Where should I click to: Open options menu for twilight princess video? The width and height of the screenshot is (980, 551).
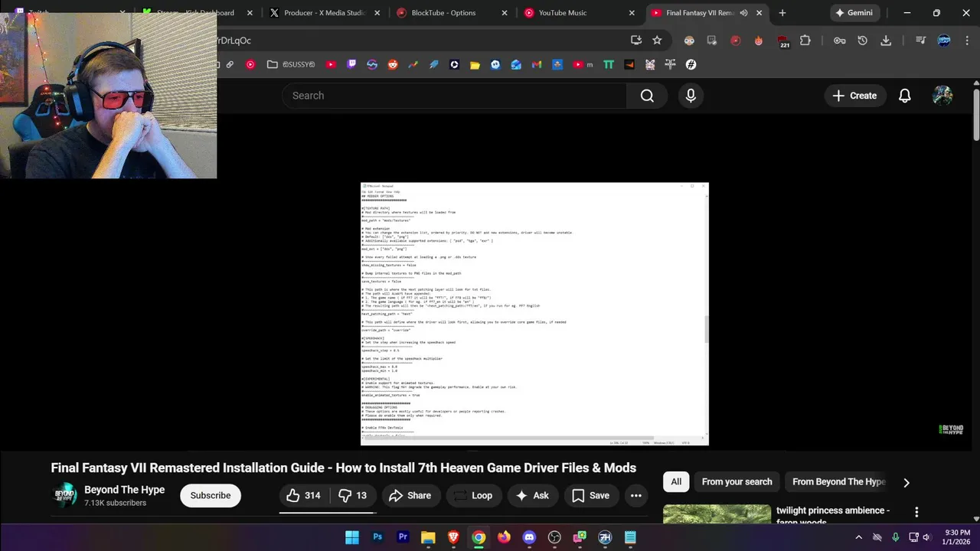coord(916,512)
